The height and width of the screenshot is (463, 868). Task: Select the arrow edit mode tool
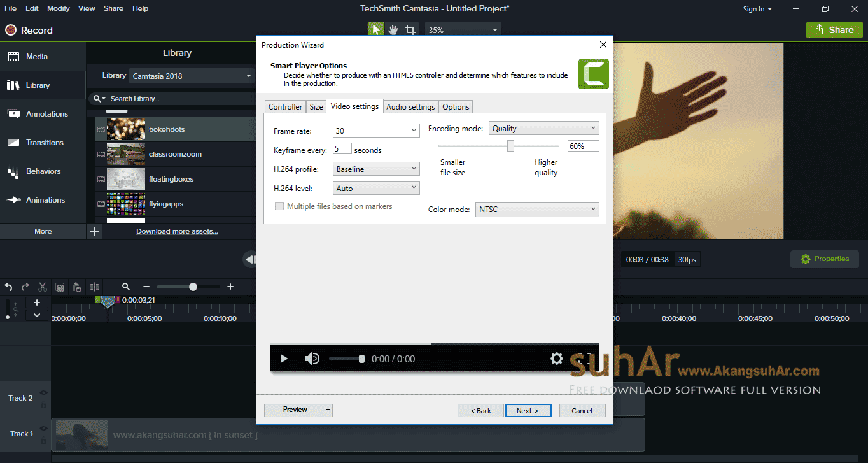pos(376,30)
